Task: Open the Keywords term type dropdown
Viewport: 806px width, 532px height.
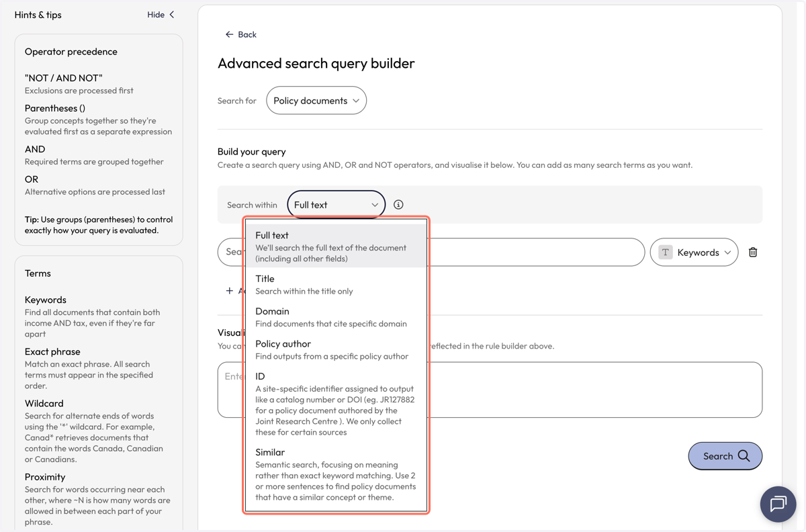Action: tap(694, 253)
